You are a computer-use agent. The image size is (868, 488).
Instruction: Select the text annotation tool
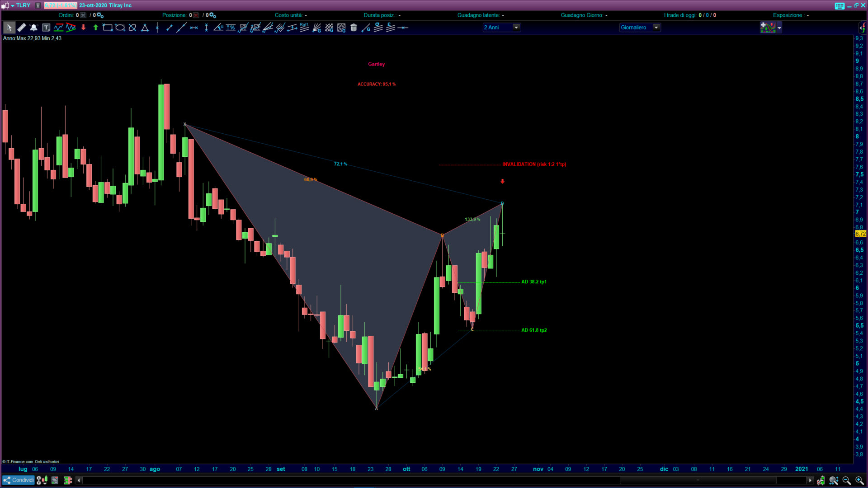(46, 28)
